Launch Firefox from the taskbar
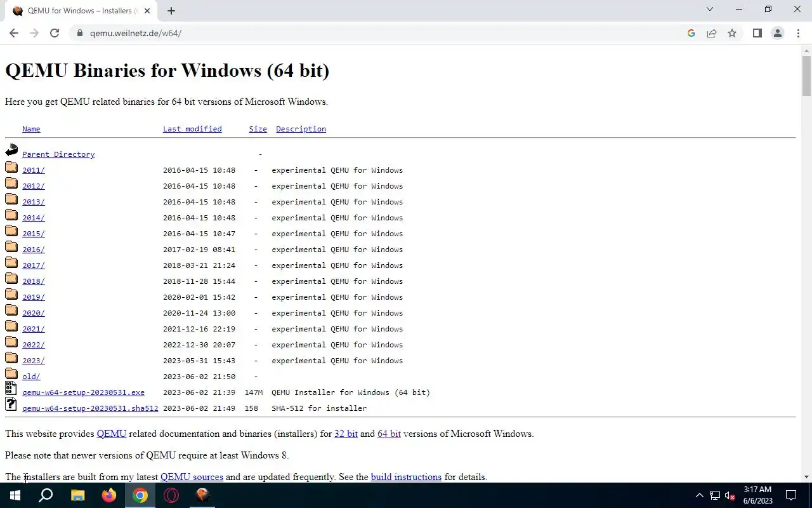Image resolution: width=812 pixels, height=508 pixels. coord(109,495)
